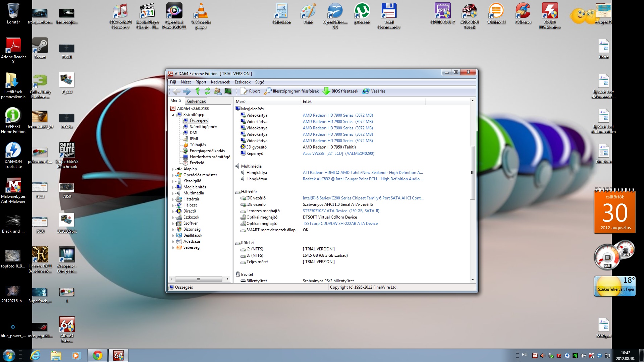Open the Riport toolbar button
The height and width of the screenshot is (362, 644).
pyautogui.click(x=251, y=91)
